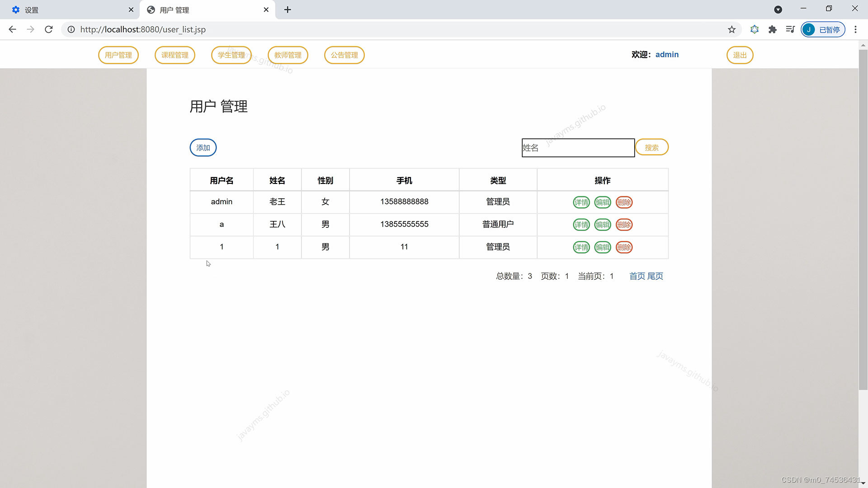Click the 手机 column header
This screenshot has width=868, height=488.
click(404, 180)
